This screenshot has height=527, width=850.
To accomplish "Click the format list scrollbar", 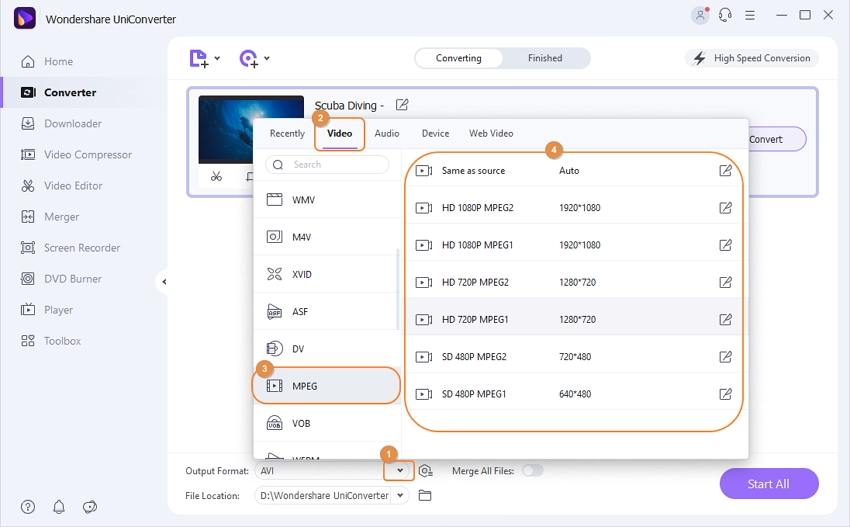I will (398, 289).
